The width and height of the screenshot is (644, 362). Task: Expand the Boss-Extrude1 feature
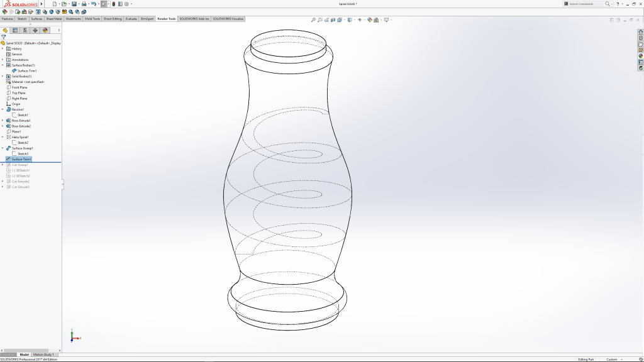[x=3, y=121]
